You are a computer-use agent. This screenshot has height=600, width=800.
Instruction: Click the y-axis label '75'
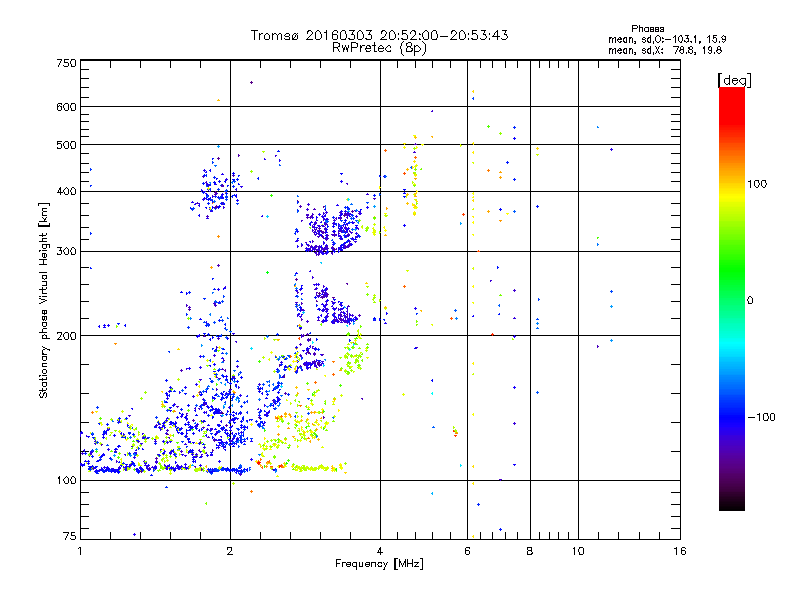tap(70, 536)
